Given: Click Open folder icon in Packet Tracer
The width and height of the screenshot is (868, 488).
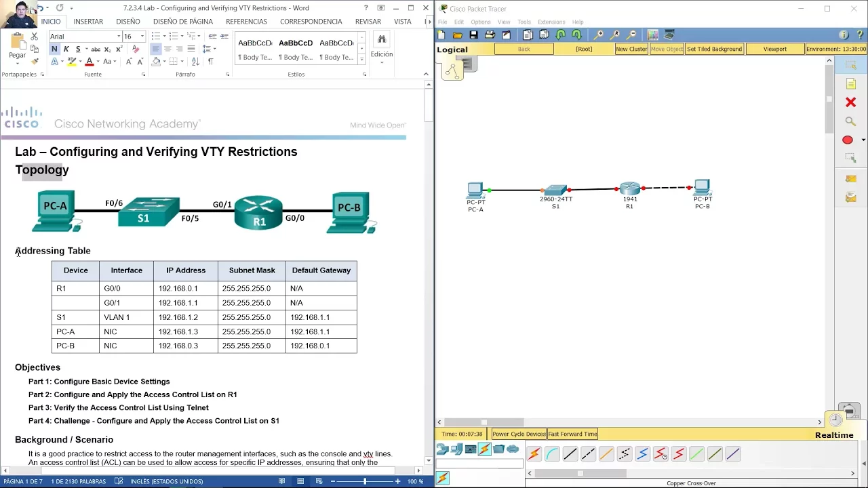Looking at the screenshot, I should click(x=458, y=35).
